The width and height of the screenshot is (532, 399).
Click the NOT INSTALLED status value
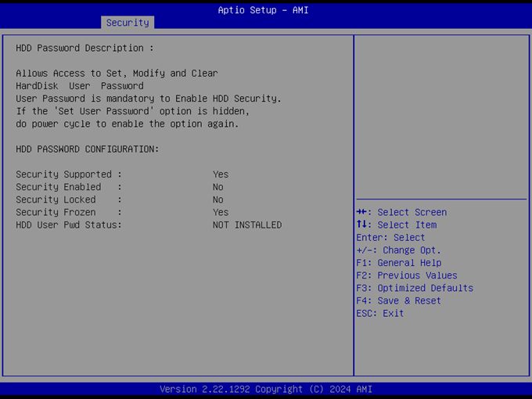click(x=247, y=225)
